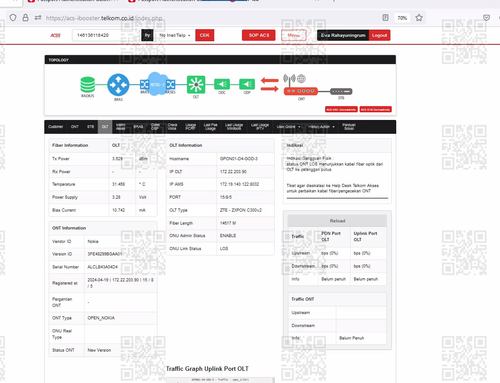The width and height of the screenshot is (500, 383).
Task: Click the Tx Power value 3.529
Action: tap(117, 159)
